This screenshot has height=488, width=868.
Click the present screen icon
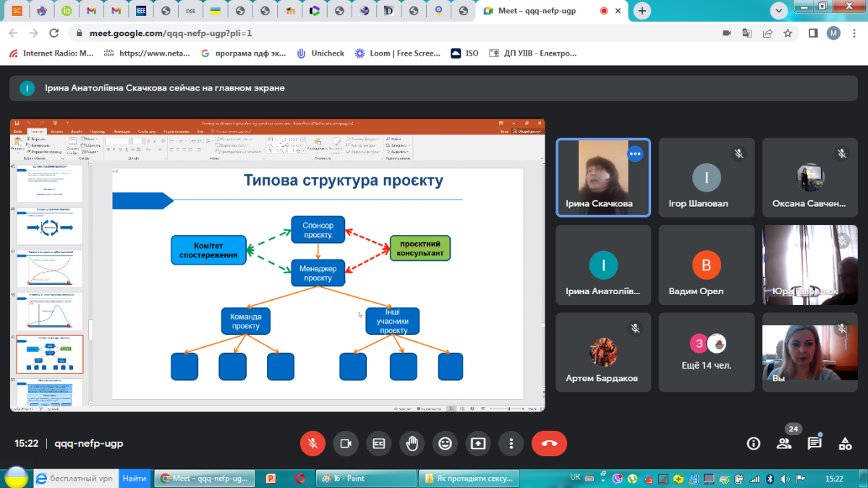click(478, 443)
